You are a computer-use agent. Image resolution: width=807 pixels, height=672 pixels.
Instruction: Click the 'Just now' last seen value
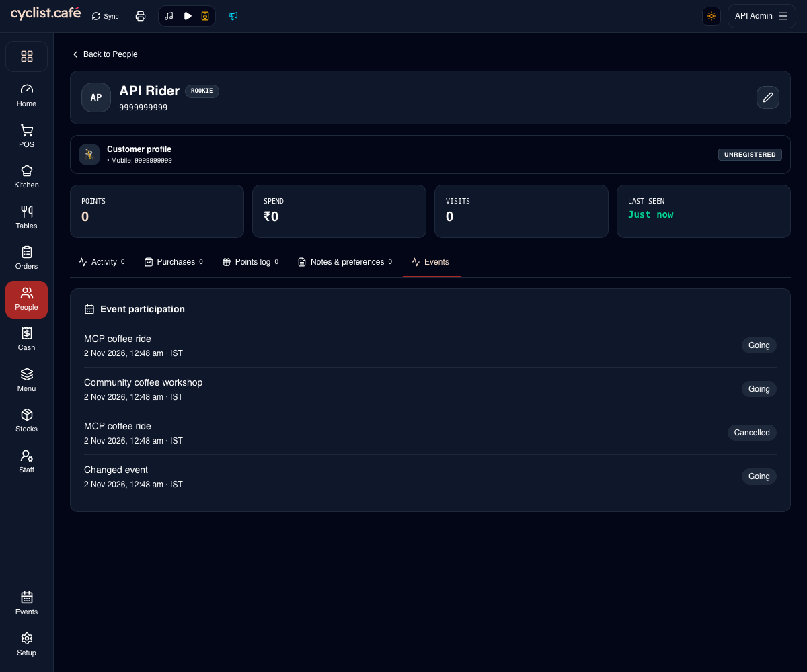click(x=650, y=214)
